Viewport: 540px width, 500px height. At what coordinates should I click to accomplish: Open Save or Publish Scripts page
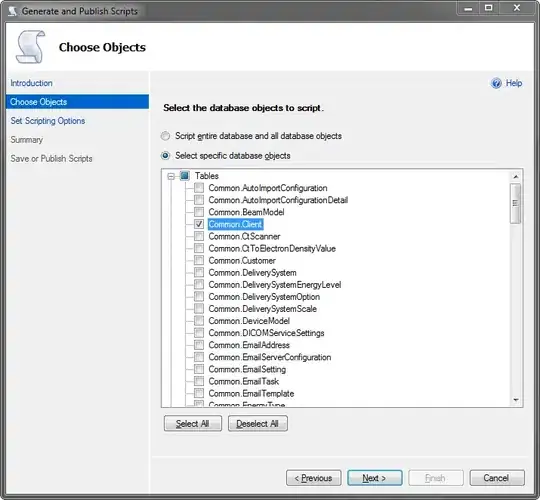click(x=51, y=159)
